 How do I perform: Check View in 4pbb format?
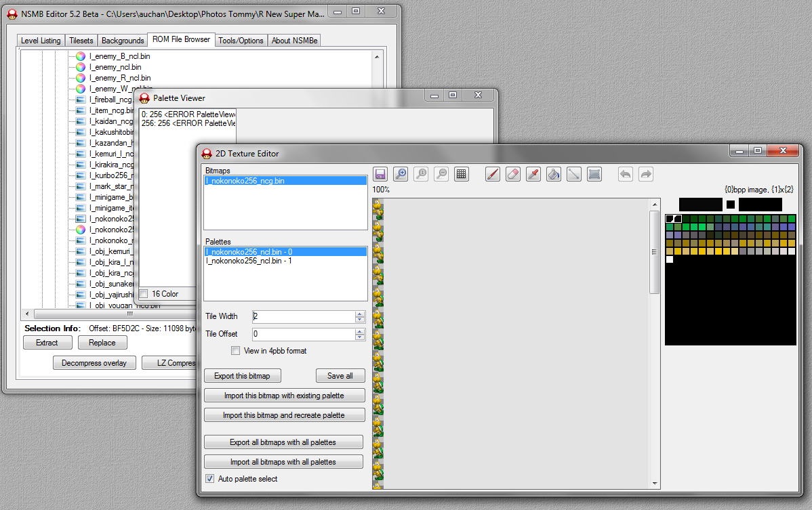pyautogui.click(x=235, y=351)
